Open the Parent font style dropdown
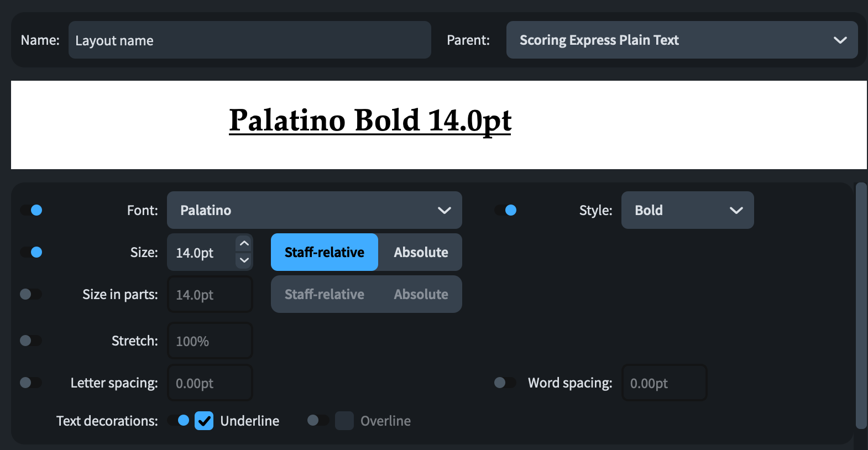 [682, 40]
